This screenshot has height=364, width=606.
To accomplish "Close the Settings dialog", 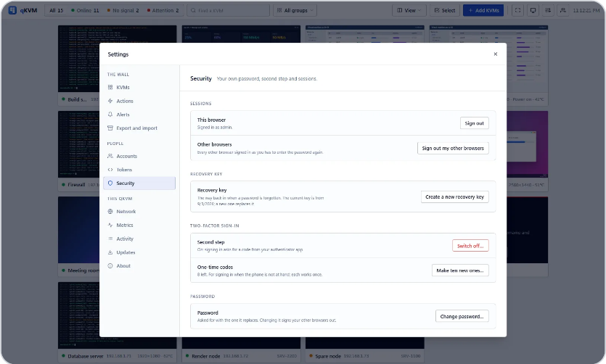I will (496, 54).
